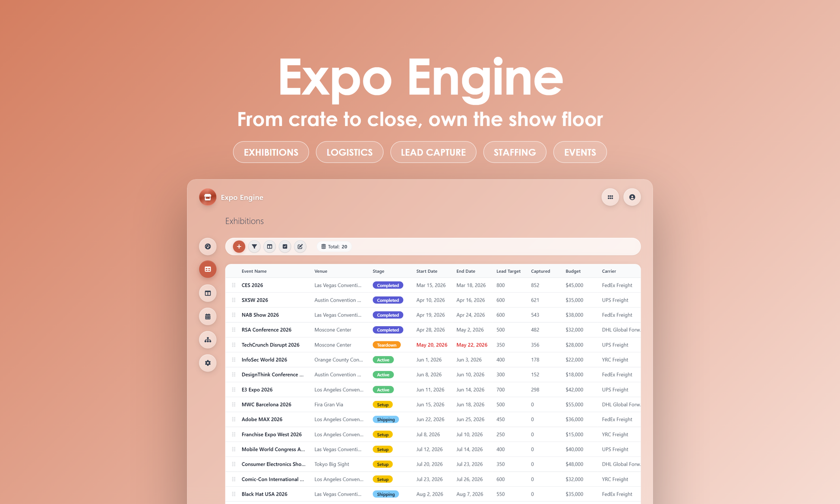
Task: Click the Fira Gran Via venue cell
Action: (329, 404)
